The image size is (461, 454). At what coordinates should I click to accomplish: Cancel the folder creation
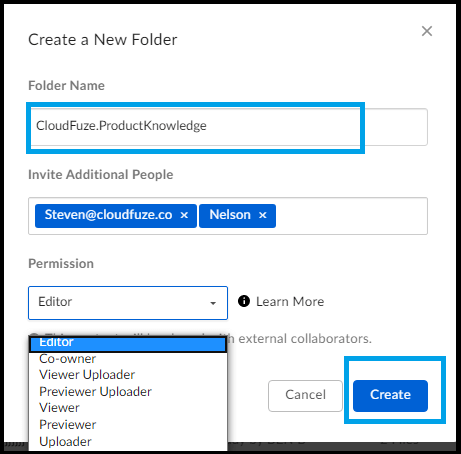[x=305, y=396]
